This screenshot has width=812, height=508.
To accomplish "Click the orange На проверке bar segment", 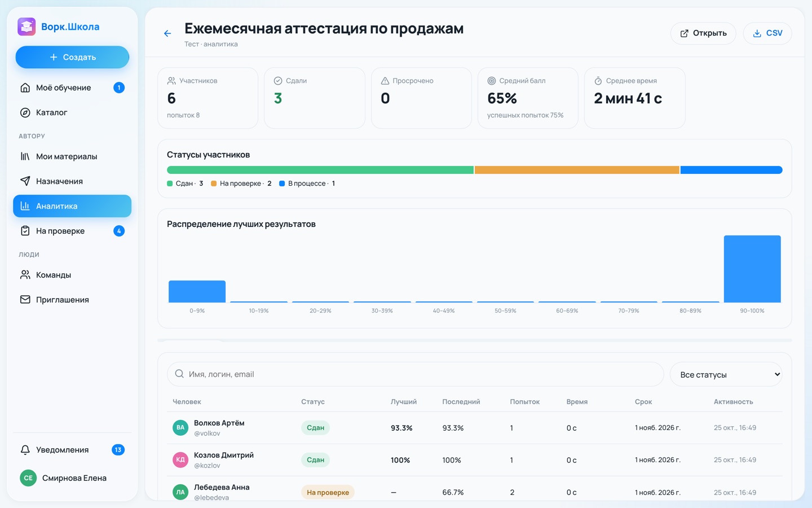I will pyautogui.click(x=577, y=170).
